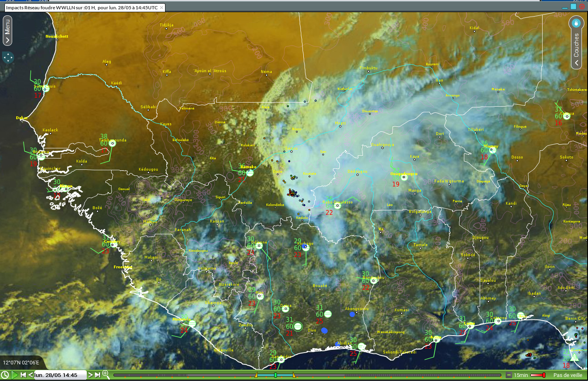Expand the Couches layers panel chevron
Image resolution: width=588 pixels, height=381 pixels.
click(x=576, y=63)
